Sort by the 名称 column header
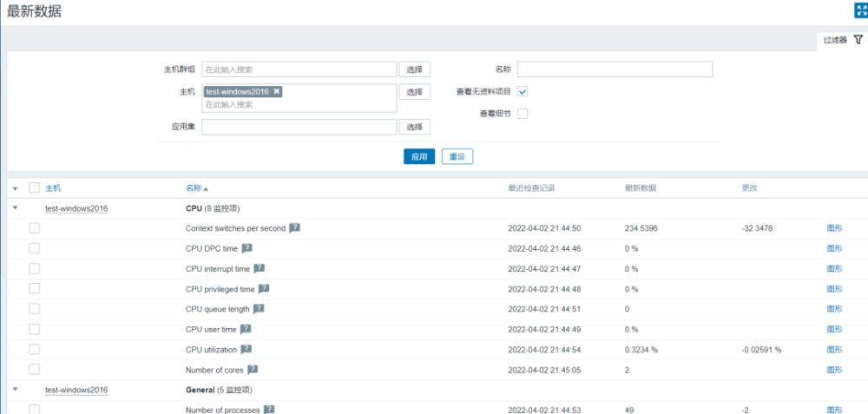The height and width of the screenshot is (414, 868). [196, 188]
